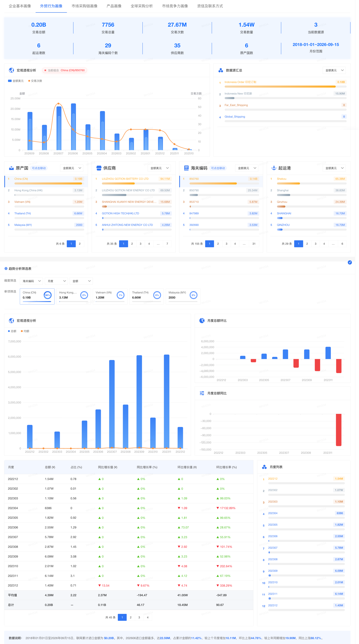
Task: Toggle the 交易次数 legend series
Action: click(x=35, y=81)
